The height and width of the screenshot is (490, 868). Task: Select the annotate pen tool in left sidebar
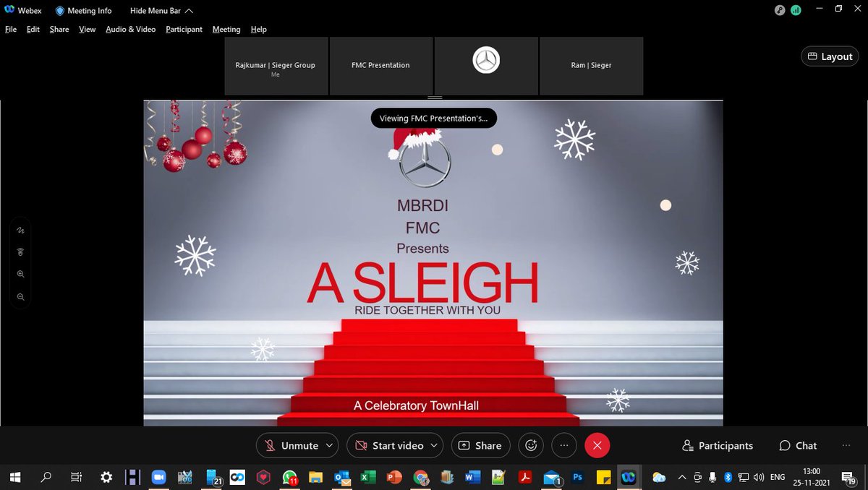tap(20, 231)
